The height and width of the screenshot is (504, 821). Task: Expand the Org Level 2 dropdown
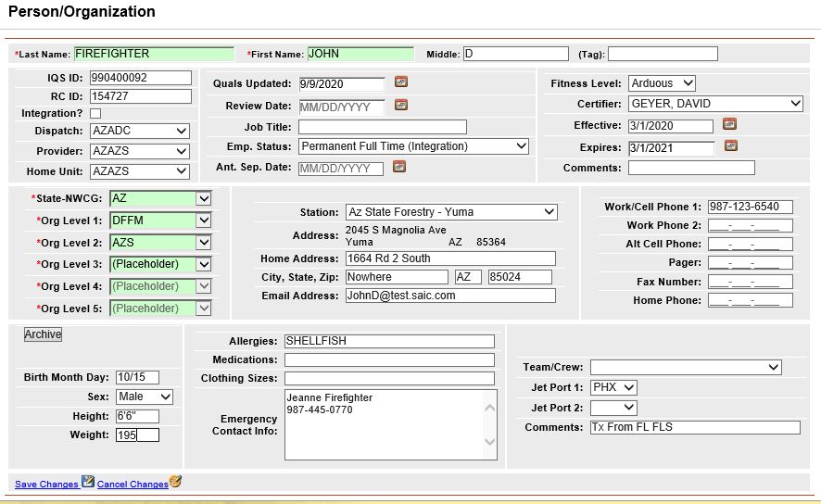pyautogui.click(x=160, y=243)
